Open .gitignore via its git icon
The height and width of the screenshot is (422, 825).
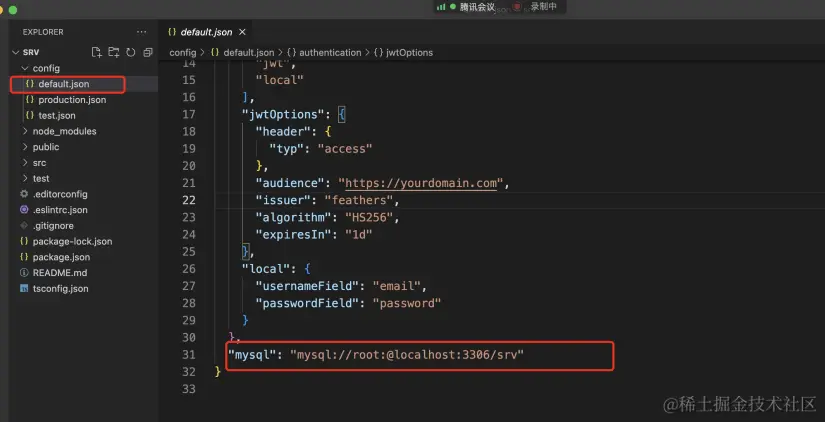pyautogui.click(x=24, y=226)
